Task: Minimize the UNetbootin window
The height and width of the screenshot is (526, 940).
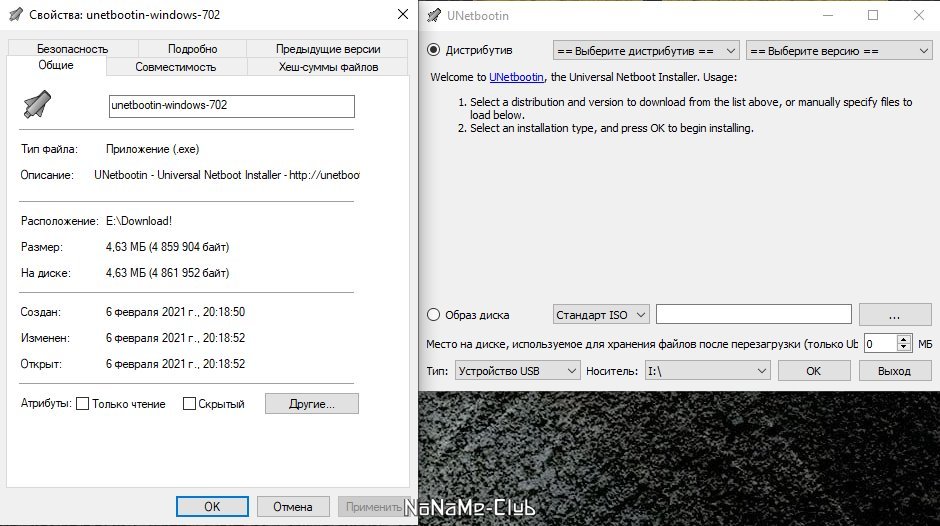Action: pyautogui.click(x=828, y=16)
